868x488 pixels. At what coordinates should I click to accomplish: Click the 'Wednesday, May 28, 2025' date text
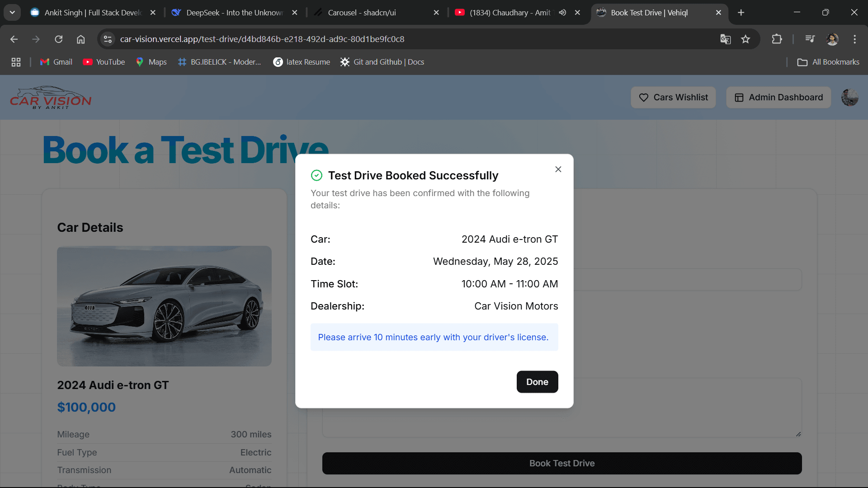[495, 261]
